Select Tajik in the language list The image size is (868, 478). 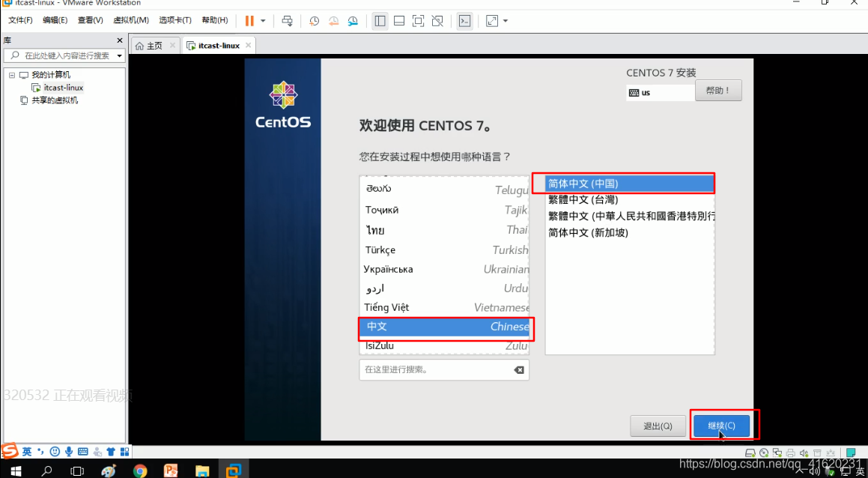[444, 210]
